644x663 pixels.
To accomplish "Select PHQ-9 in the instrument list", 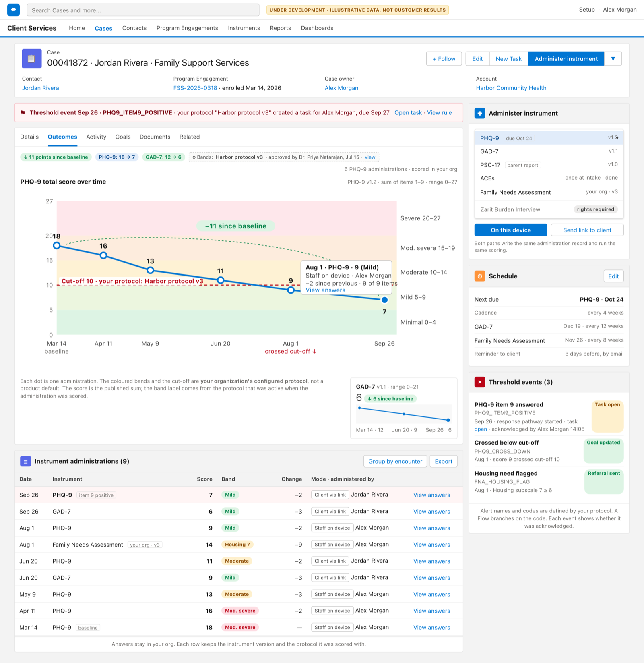I will tap(549, 138).
